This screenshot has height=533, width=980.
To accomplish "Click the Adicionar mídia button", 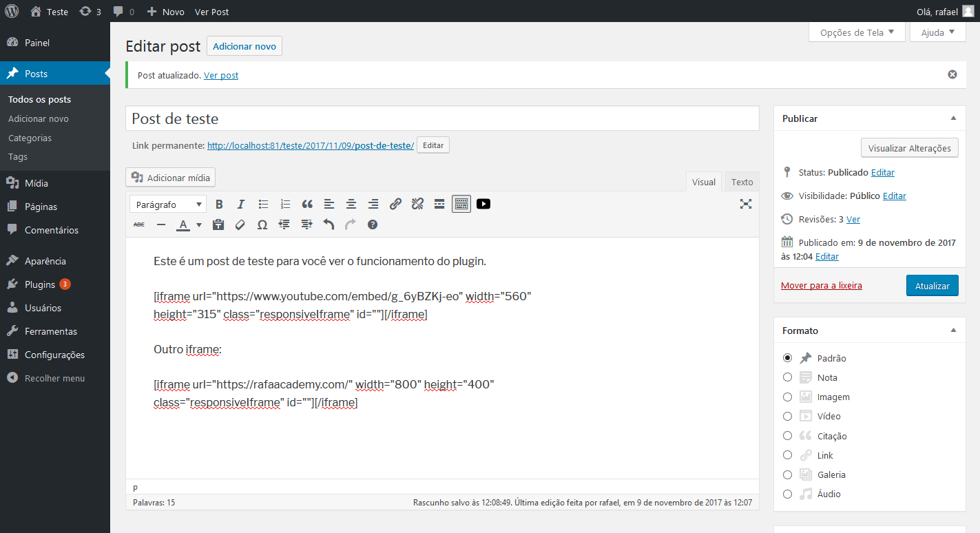I will click(171, 178).
